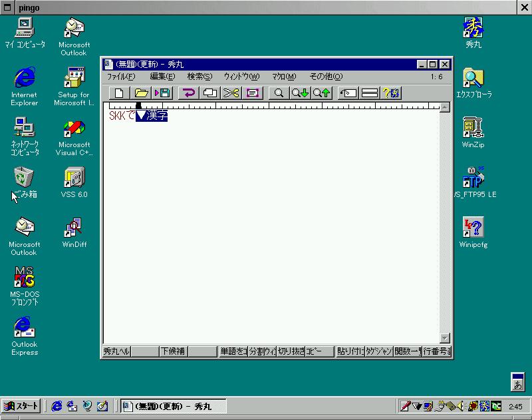The image size is (532, 420).
Task: Open pingo window system menu button
Action: click(x=7, y=7)
